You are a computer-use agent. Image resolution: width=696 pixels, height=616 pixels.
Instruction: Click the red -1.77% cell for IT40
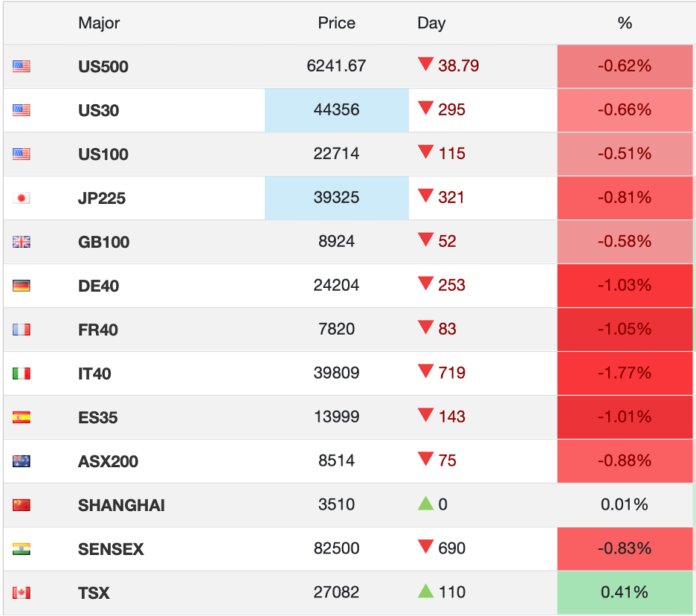pos(625,373)
